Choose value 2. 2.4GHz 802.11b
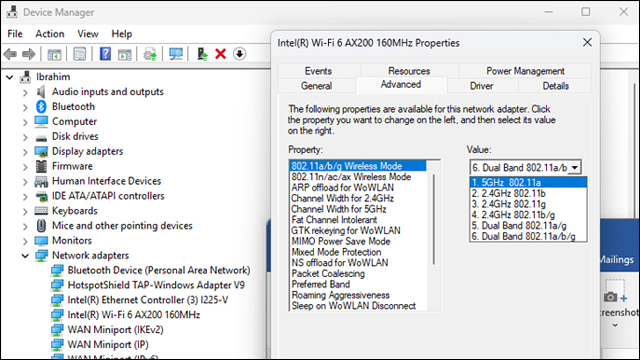 pyautogui.click(x=528, y=193)
